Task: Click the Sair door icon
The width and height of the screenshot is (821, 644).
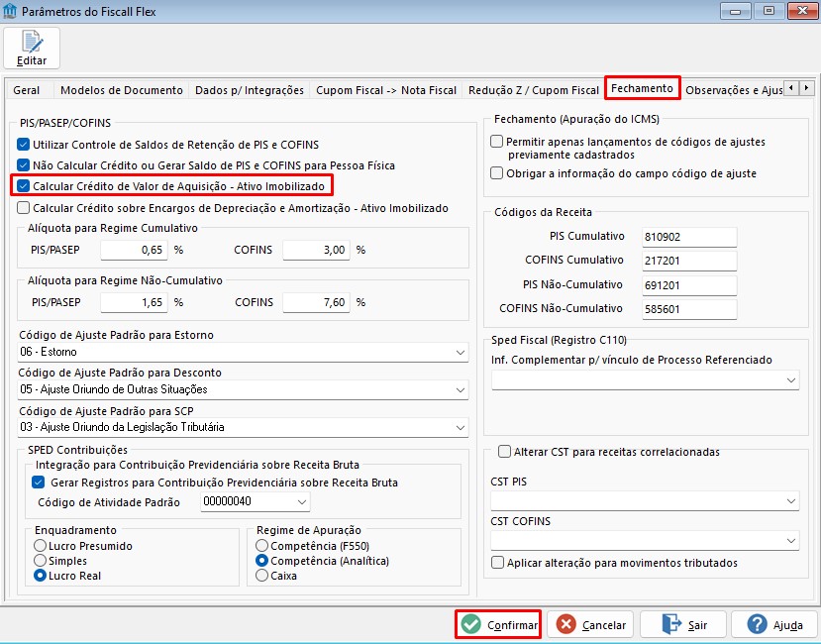Action: [671, 624]
